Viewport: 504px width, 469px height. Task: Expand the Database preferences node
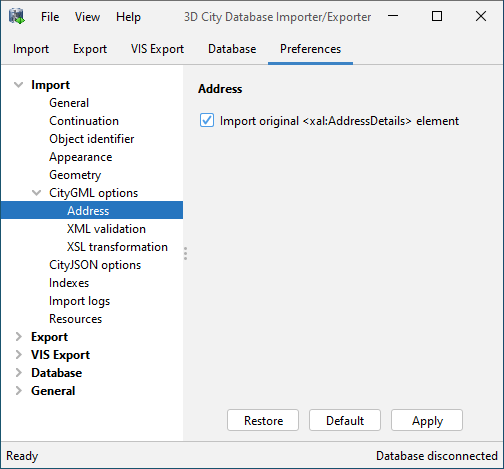(19, 373)
